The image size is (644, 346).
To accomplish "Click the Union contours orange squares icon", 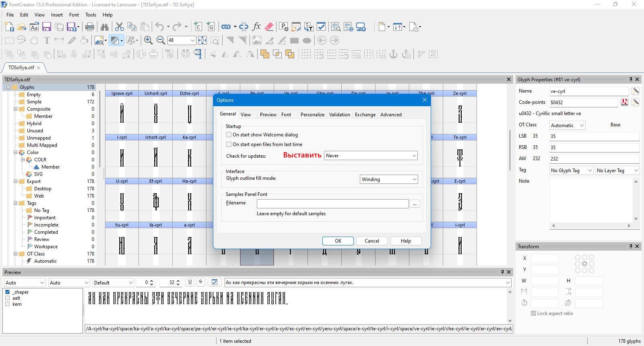I will coord(264,54).
